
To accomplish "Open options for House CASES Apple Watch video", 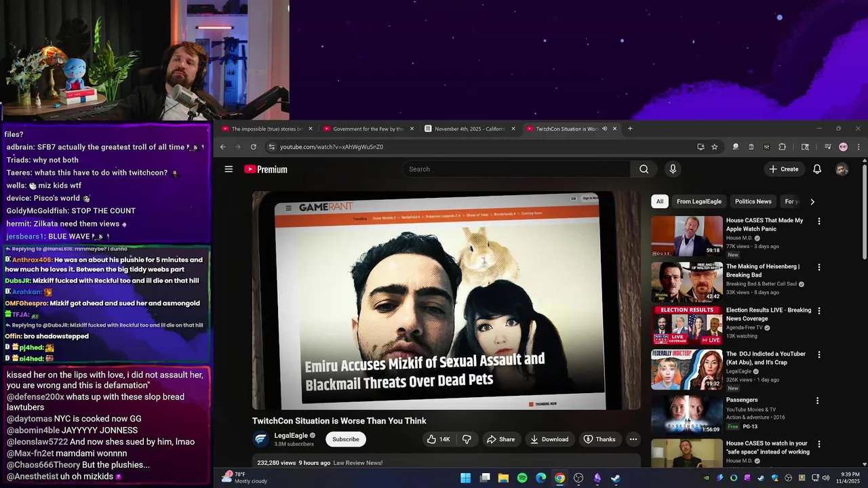I will click(x=819, y=221).
